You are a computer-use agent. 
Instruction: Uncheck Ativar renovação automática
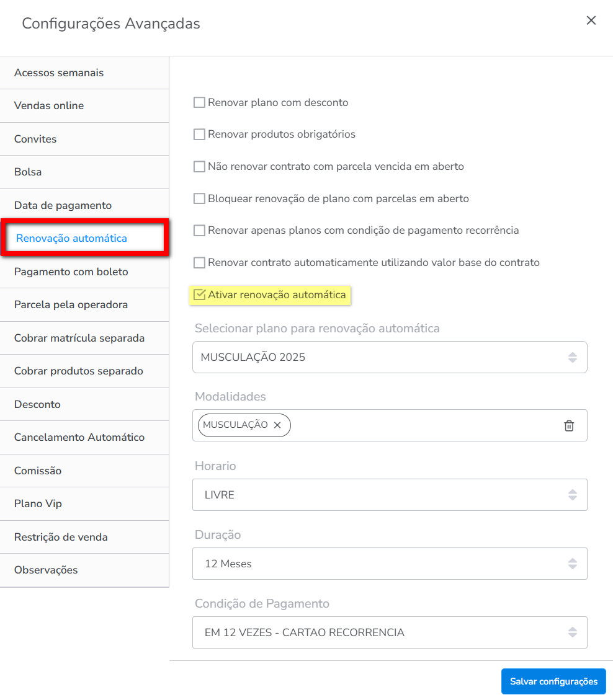click(199, 295)
